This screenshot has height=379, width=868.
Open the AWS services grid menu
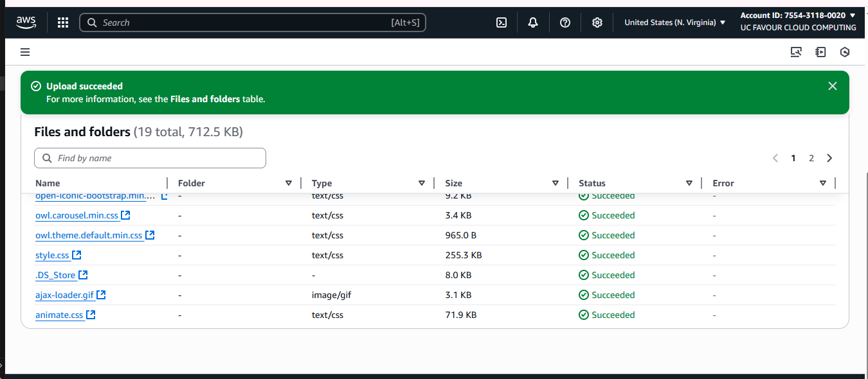pyautogui.click(x=63, y=22)
